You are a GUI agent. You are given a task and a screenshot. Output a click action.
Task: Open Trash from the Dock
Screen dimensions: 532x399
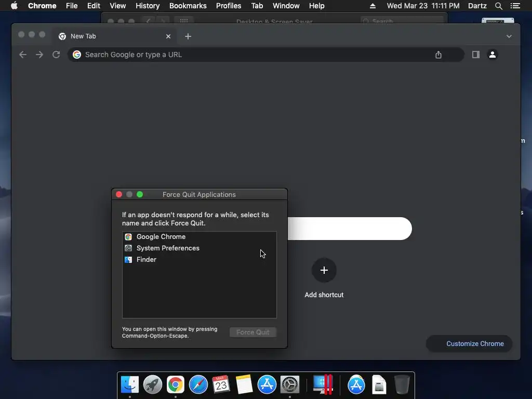[x=402, y=384]
